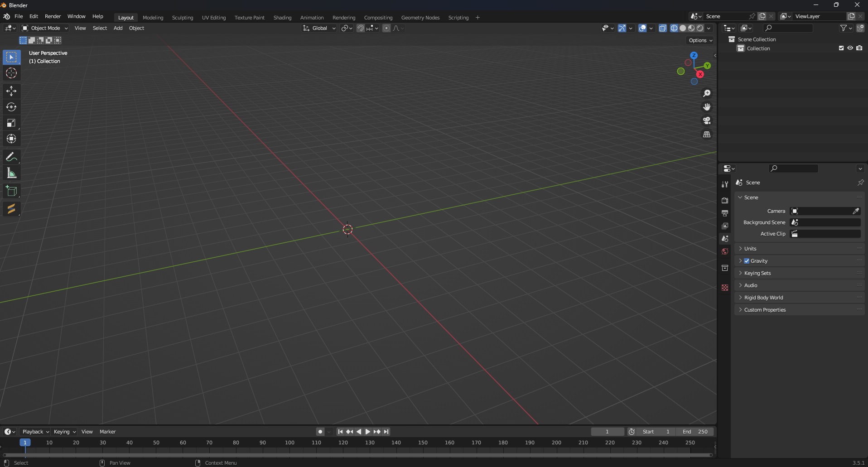The width and height of the screenshot is (868, 467).
Task: Enable solid viewport shading
Action: pyautogui.click(x=683, y=28)
